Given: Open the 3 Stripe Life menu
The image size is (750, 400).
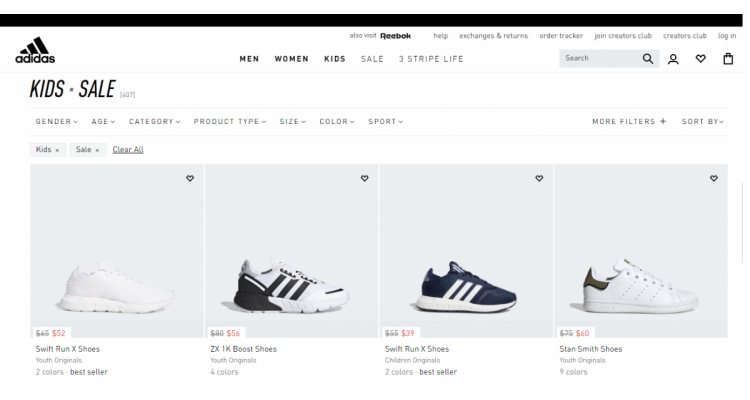Looking at the screenshot, I should pyautogui.click(x=431, y=59).
